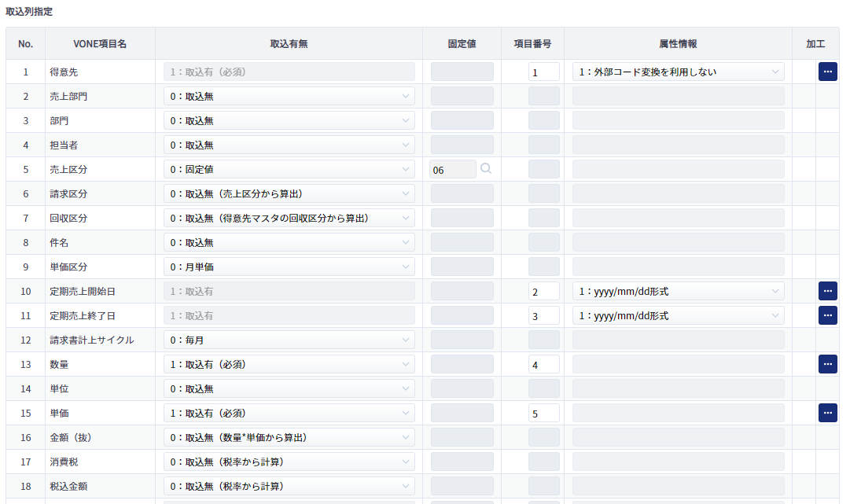Open 件名 取込有無 dropdown
Screen dimensions: 850x504
289,242
